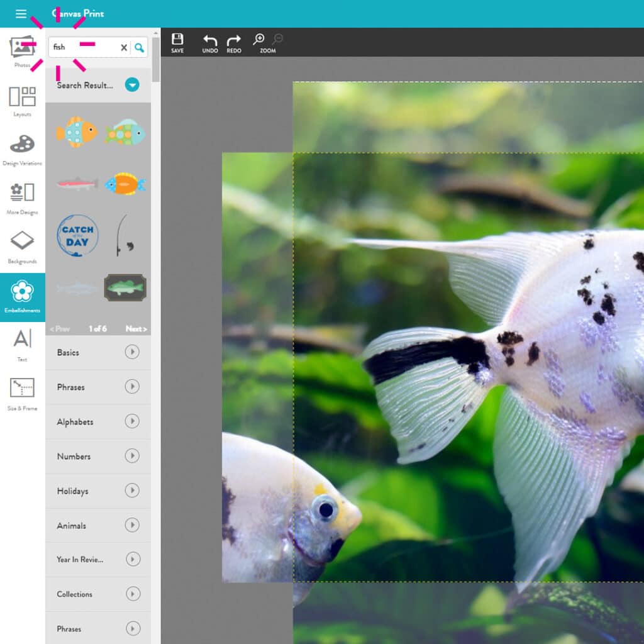This screenshot has height=644, width=644.
Task: Clear the fish search text
Action: point(124,47)
